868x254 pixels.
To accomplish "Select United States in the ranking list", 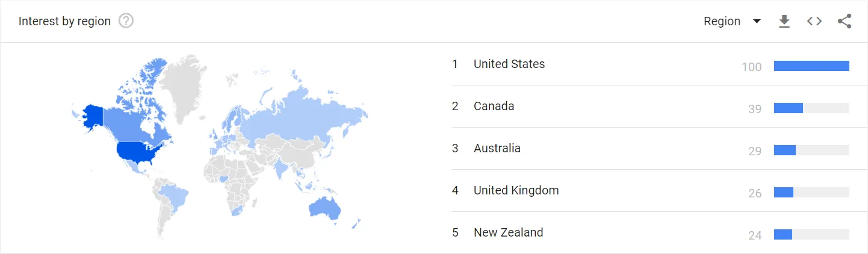I will click(509, 64).
